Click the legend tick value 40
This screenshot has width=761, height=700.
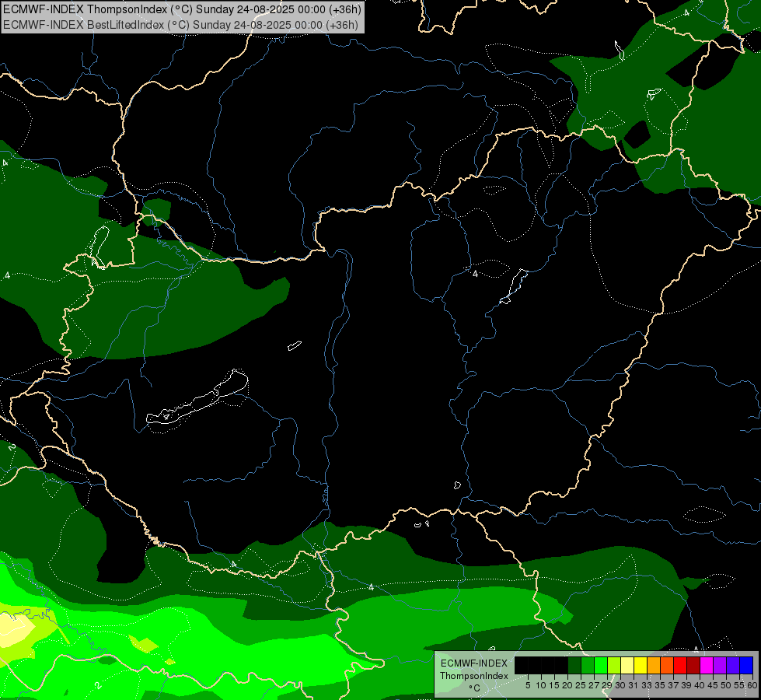(700, 685)
